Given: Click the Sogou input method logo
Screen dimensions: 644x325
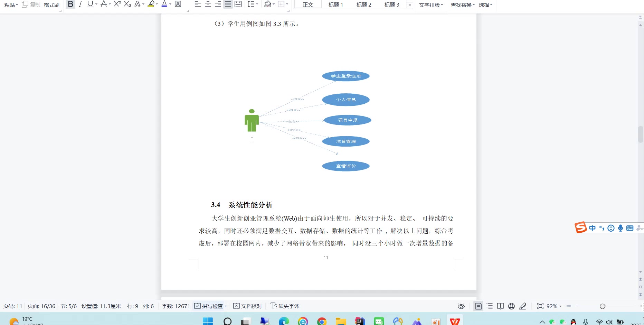Looking at the screenshot, I should (581, 228).
